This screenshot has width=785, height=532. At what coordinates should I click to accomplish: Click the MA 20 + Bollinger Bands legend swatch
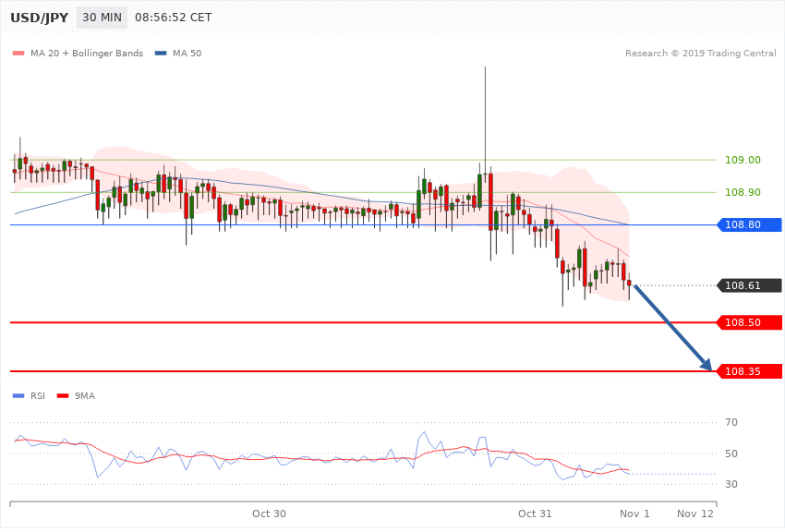(18, 53)
